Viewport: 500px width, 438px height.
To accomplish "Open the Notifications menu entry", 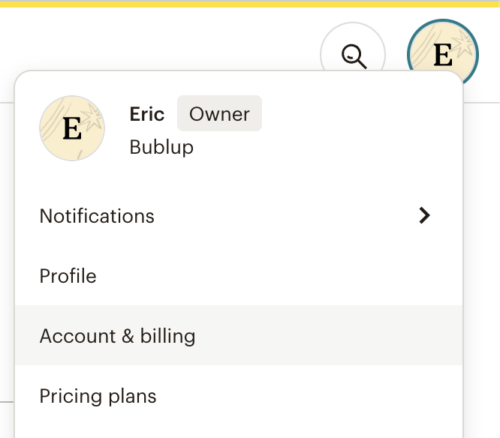I will tap(239, 216).
